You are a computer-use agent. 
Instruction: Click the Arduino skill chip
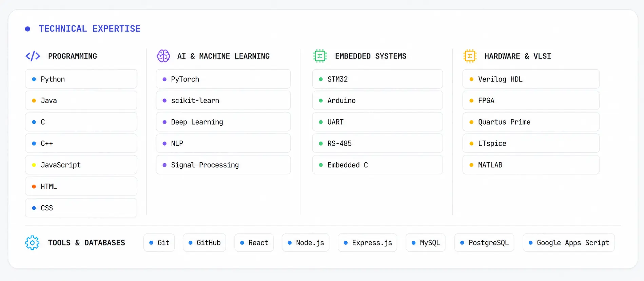click(377, 100)
